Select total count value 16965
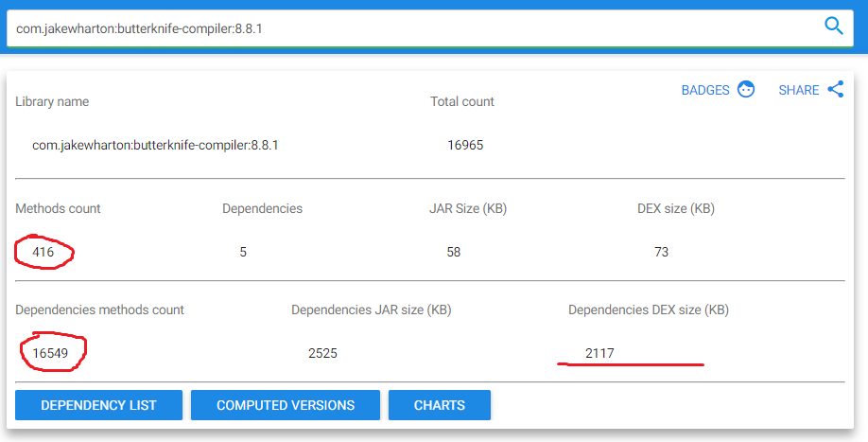 click(x=465, y=145)
